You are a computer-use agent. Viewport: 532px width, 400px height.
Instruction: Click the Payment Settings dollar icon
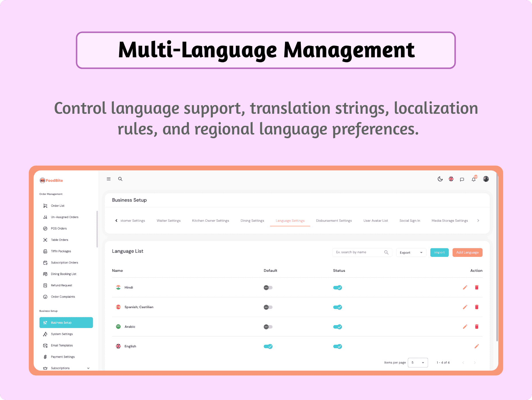point(45,357)
